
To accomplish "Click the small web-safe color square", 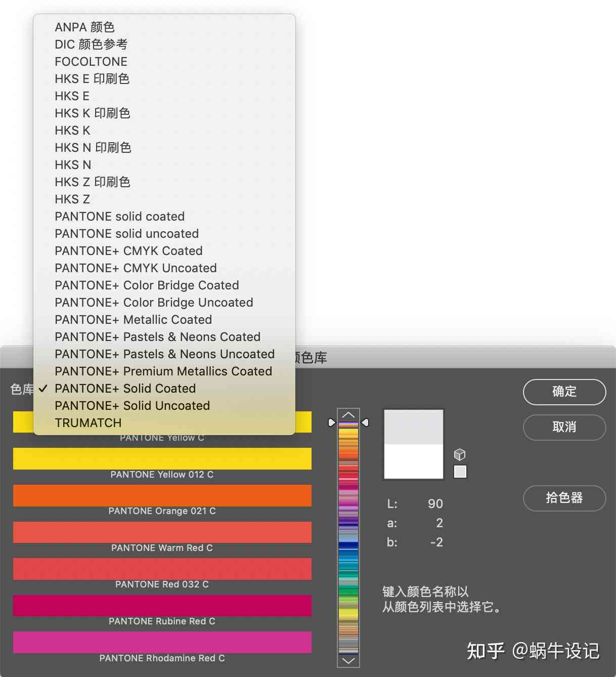I will point(460,472).
